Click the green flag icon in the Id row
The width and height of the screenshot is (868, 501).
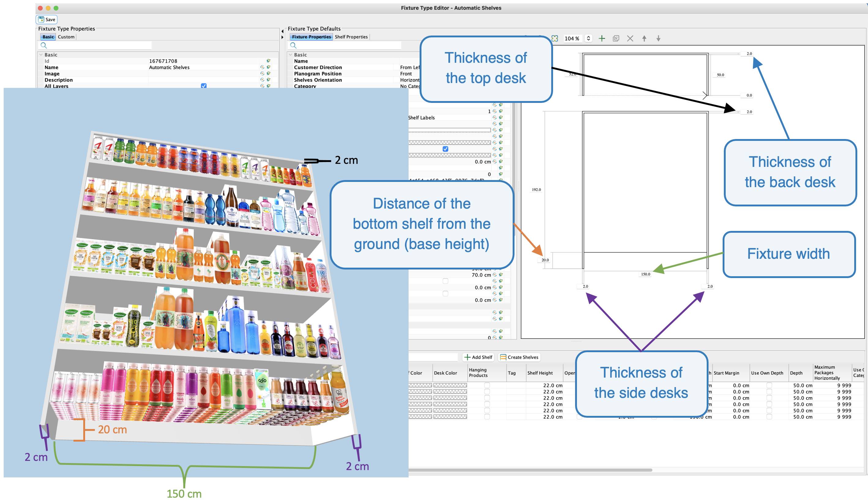point(269,61)
